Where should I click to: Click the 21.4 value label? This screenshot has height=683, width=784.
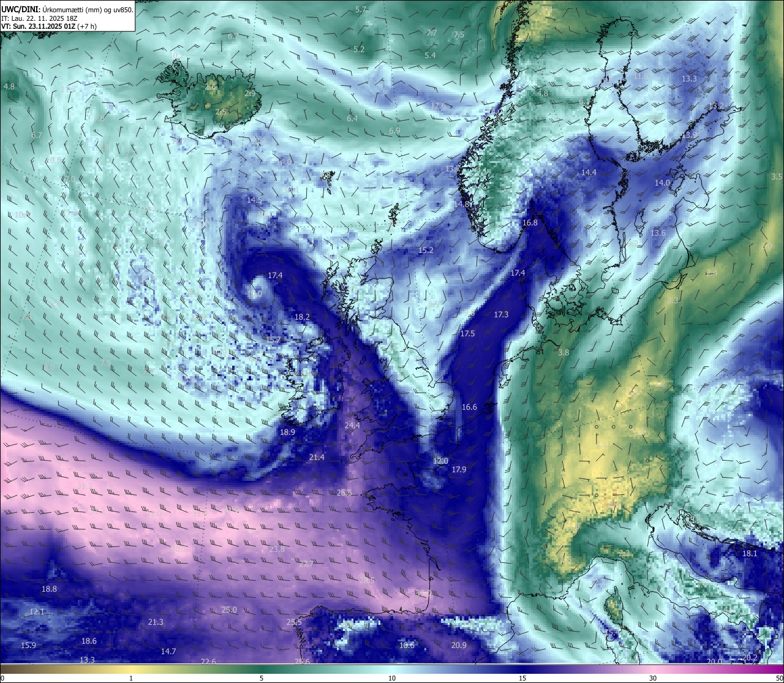(317, 457)
